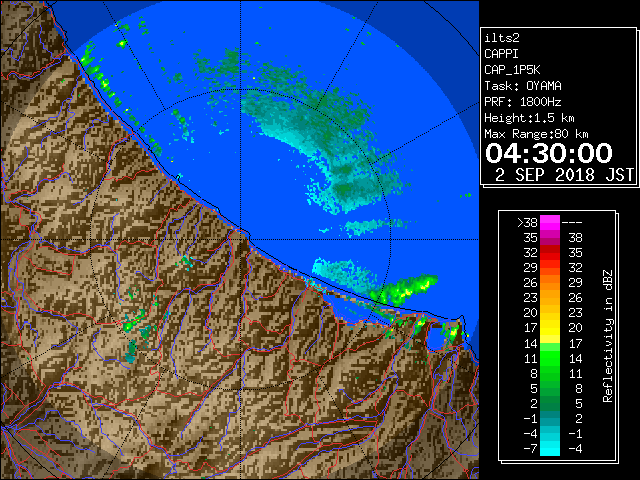Click the "Max Range:80 km" text
The width and height of the screenshot is (640, 480).
(x=536, y=134)
